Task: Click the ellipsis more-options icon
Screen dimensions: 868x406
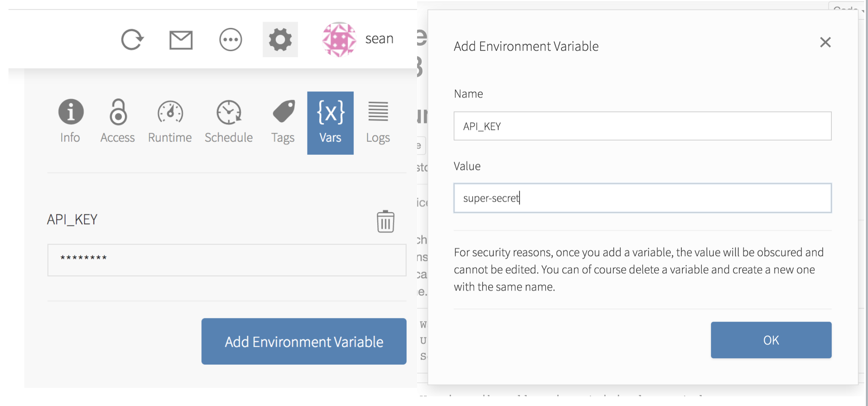Action: click(x=231, y=39)
